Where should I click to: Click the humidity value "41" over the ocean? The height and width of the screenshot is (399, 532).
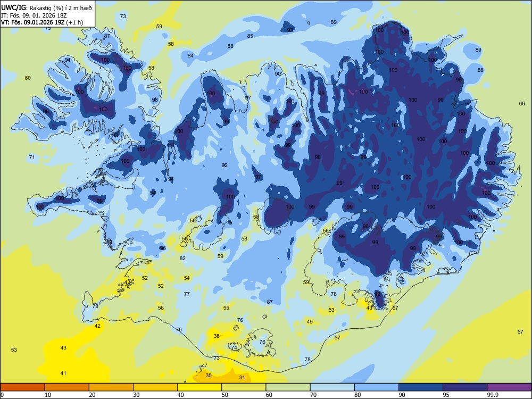pos(63,373)
